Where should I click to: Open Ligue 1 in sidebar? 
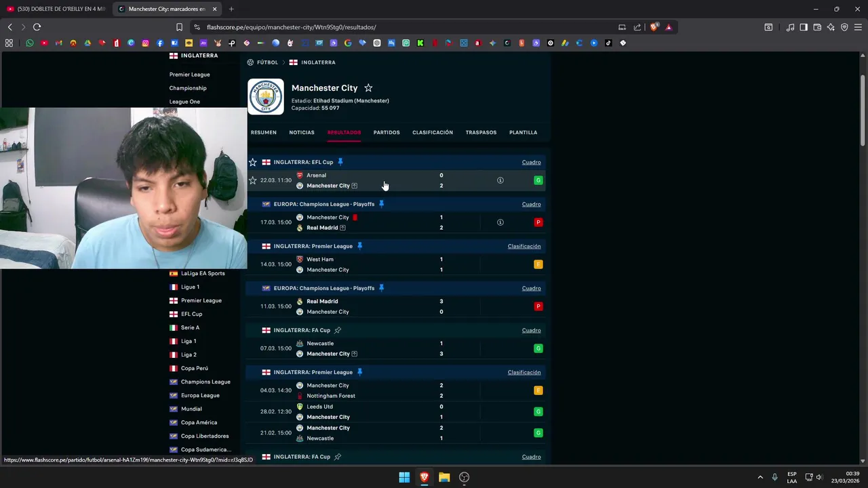pyautogui.click(x=190, y=287)
